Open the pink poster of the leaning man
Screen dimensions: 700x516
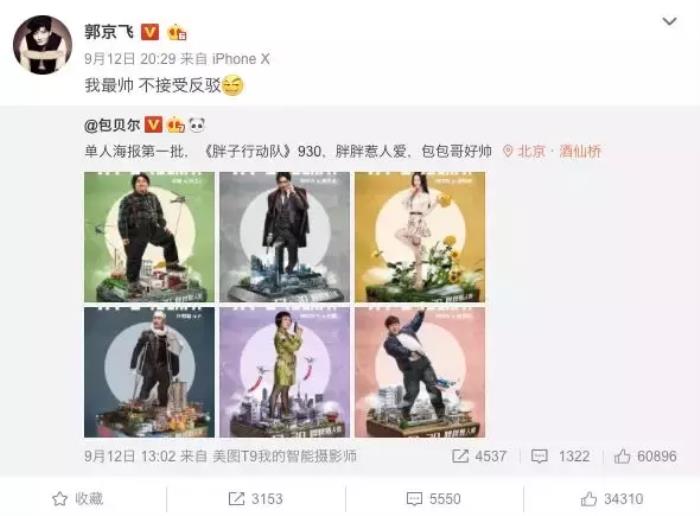click(x=420, y=372)
